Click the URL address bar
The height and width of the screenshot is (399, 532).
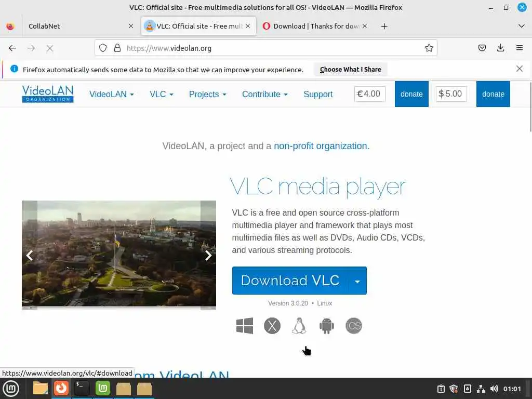[x=265, y=48]
